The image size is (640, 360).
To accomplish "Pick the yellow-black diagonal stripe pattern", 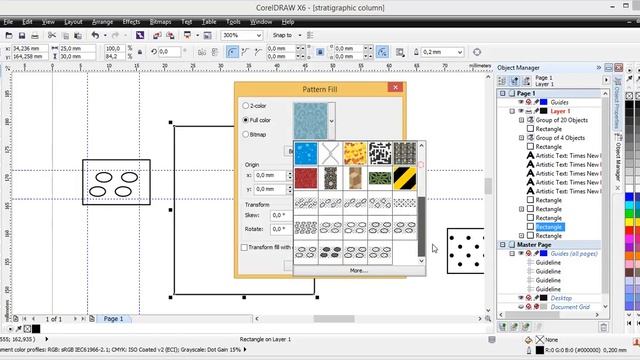I will click(405, 178).
